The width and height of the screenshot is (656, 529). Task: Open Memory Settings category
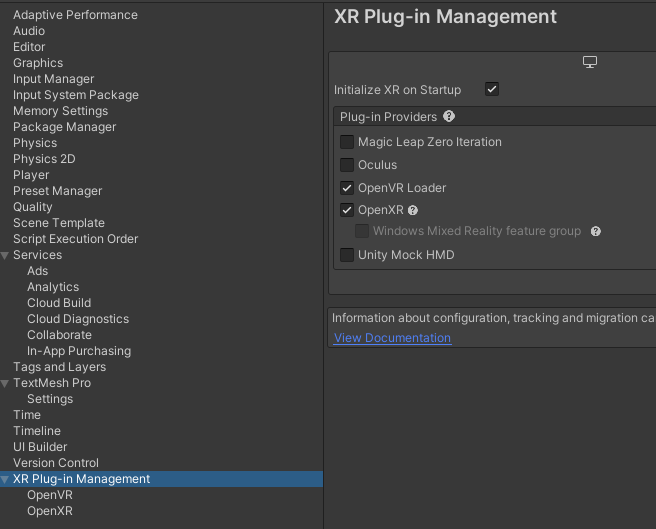tap(61, 111)
